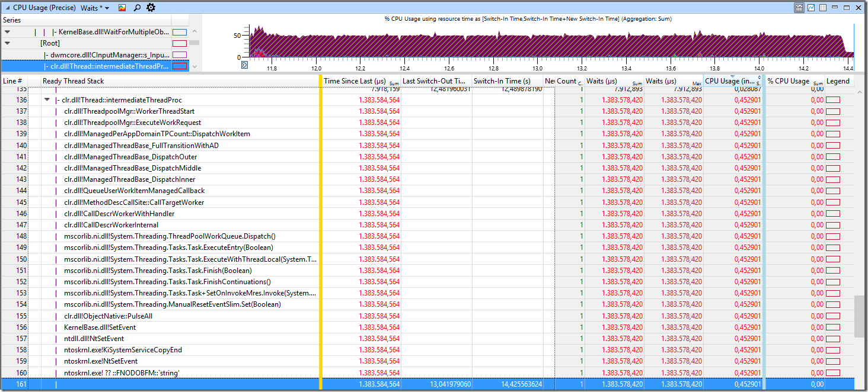Switch to graph only display

click(811, 8)
